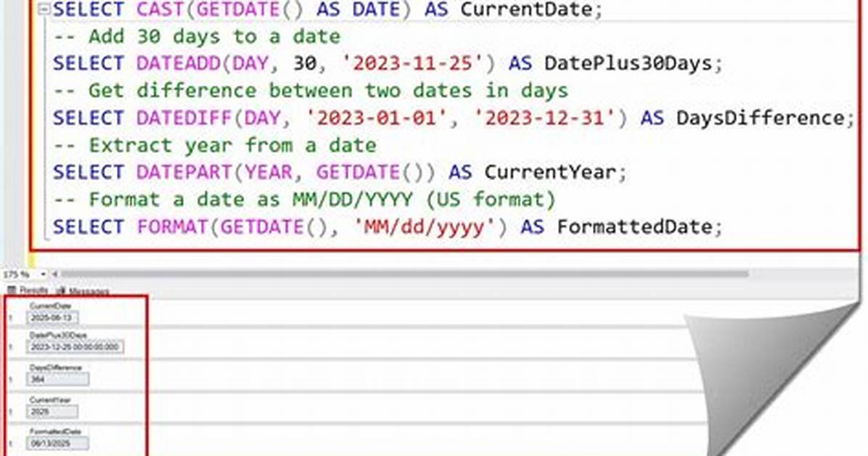Click the '2023-01-01' string literal
Image resolution: width=868 pixels, height=456 pixels.
pos(377,118)
